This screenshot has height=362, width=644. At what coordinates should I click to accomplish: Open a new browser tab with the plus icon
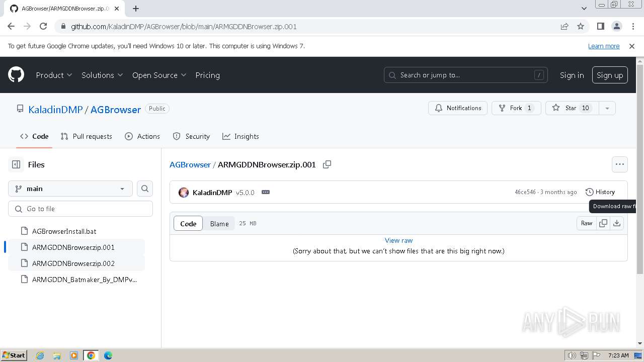point(136,9)
